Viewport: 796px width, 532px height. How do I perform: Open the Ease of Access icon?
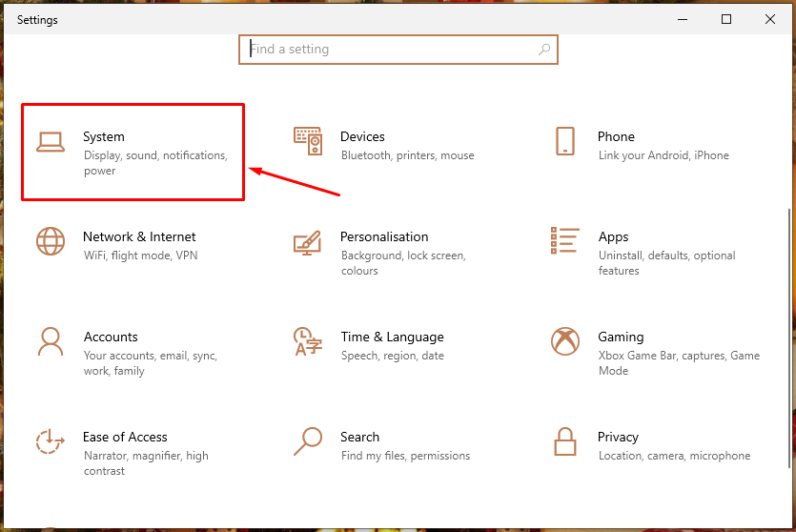click(51, 441)
